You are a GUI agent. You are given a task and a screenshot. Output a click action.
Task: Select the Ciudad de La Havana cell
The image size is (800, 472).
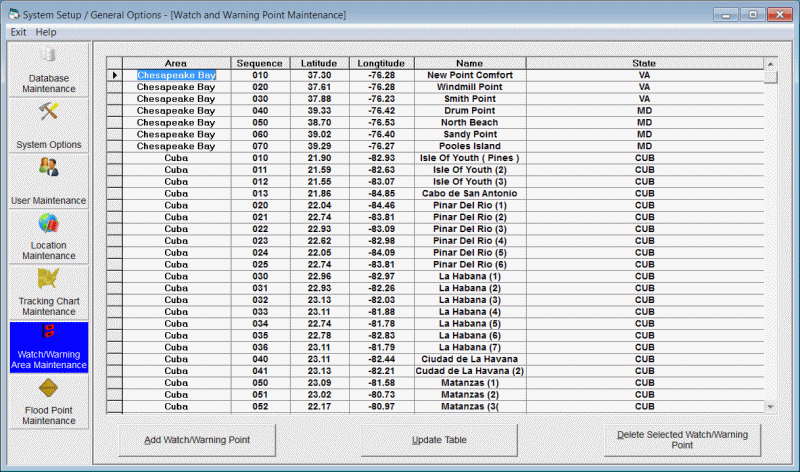coord(470,359)
